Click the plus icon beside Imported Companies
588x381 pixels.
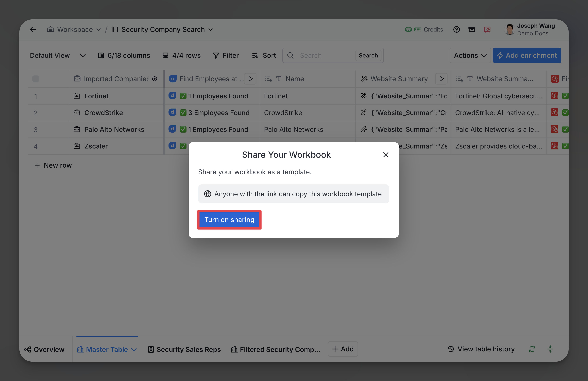point(155,79)
